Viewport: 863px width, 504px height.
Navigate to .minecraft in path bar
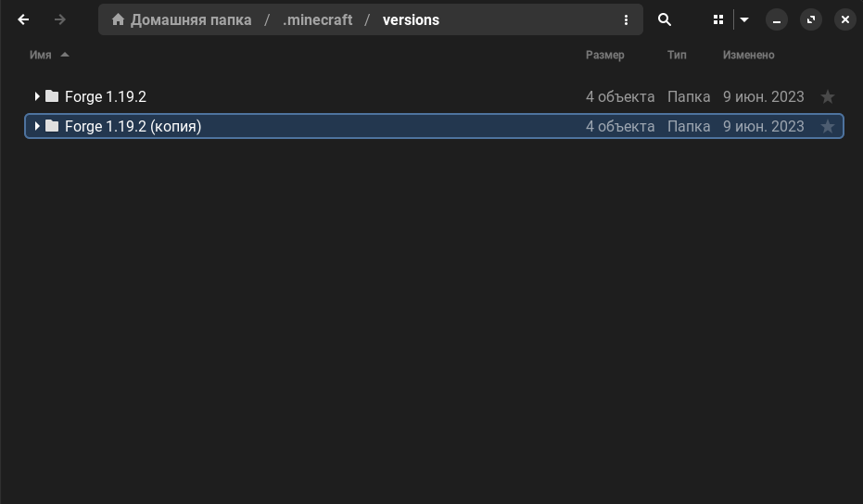pos(317,19)
